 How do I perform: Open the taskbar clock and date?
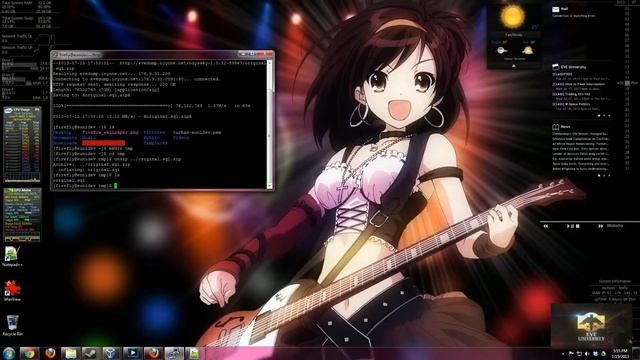tap(620, 353)
